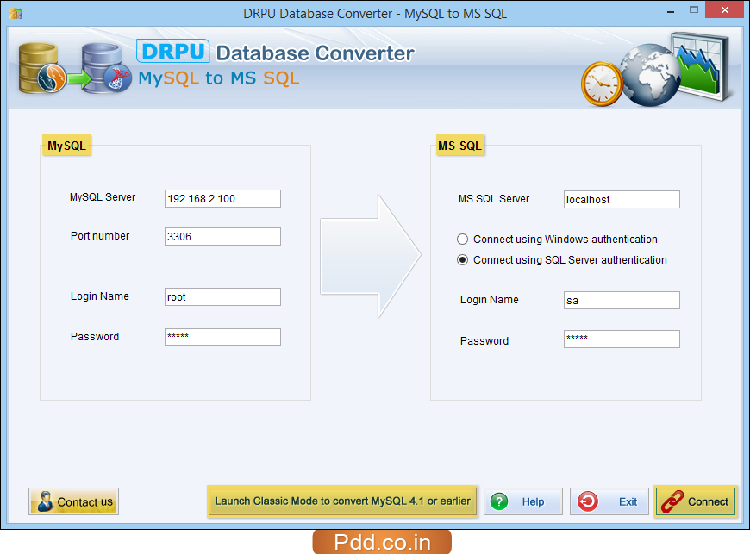Click the 'Port number' label text

point(100,236)
